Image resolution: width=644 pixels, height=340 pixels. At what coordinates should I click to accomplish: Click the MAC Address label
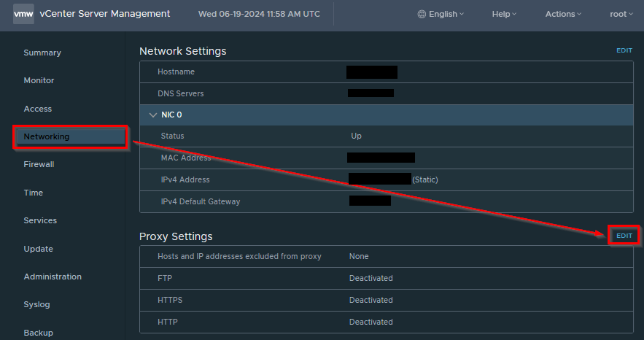click(186, 158)
